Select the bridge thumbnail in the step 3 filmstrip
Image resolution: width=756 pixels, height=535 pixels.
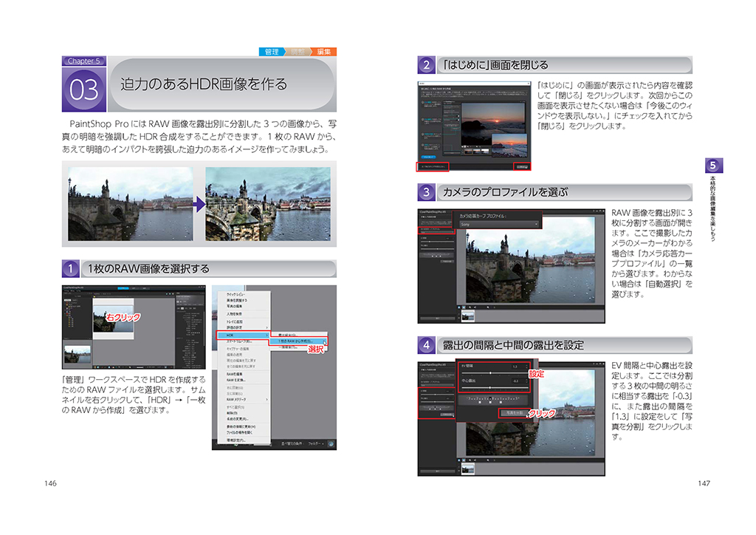point(467,316)
